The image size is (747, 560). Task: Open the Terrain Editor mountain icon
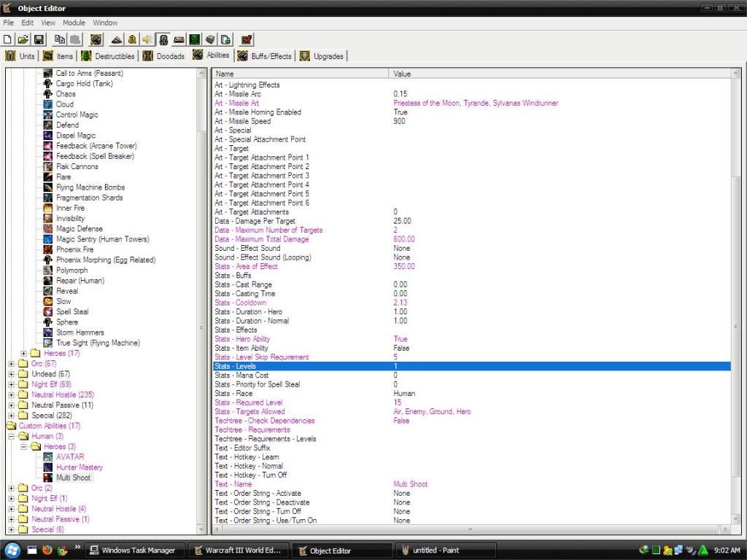point(117,39)
